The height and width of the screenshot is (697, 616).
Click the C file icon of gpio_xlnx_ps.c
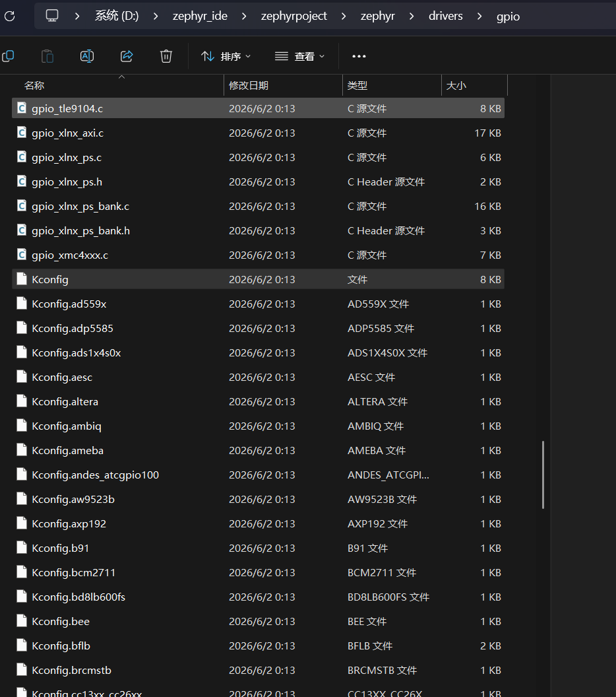click(21, 157)
